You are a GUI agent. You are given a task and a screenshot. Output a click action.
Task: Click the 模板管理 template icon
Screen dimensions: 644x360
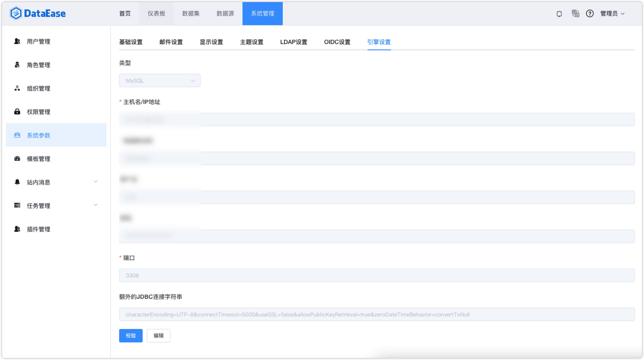pos(17,159)
